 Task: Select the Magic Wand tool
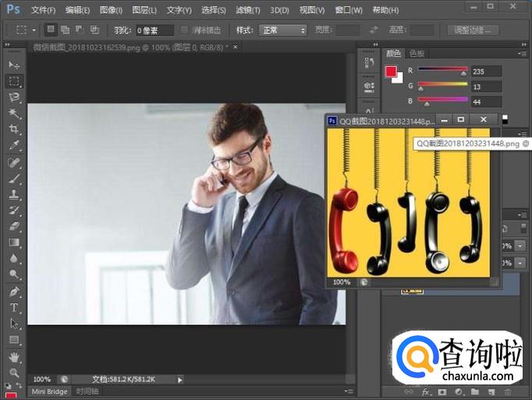pyautogui.click(x=14, y=113)
